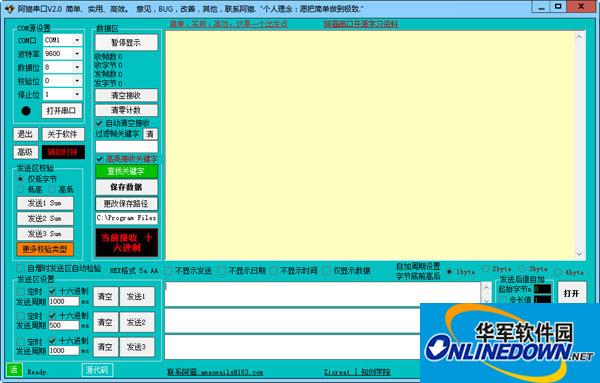
Task: Click 清空 button in the 发送2 row
Action: [105, 322]
